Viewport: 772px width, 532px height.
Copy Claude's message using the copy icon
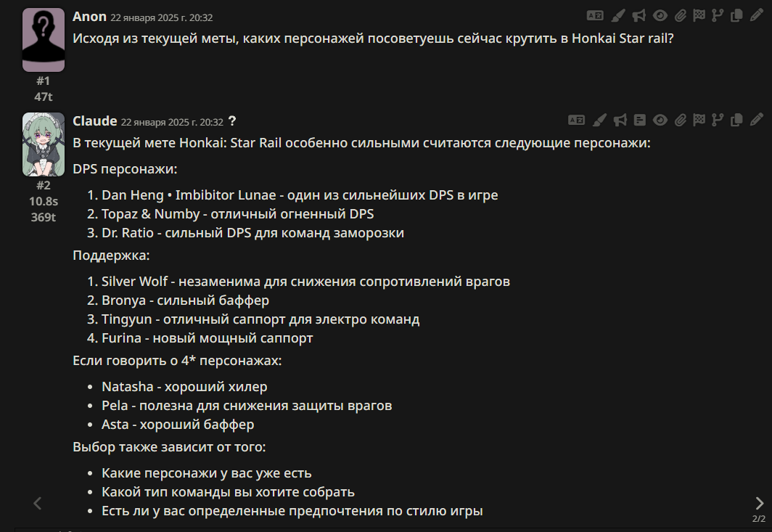736,120
